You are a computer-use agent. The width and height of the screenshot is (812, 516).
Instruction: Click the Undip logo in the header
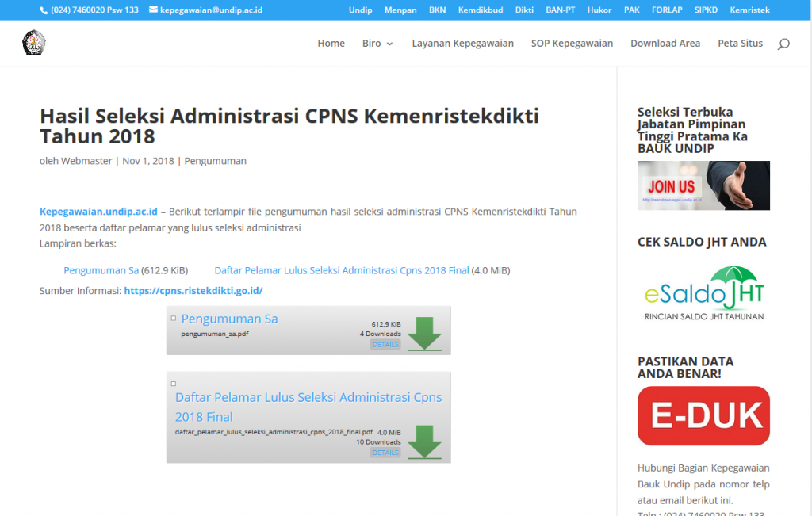tap(34, 43)
